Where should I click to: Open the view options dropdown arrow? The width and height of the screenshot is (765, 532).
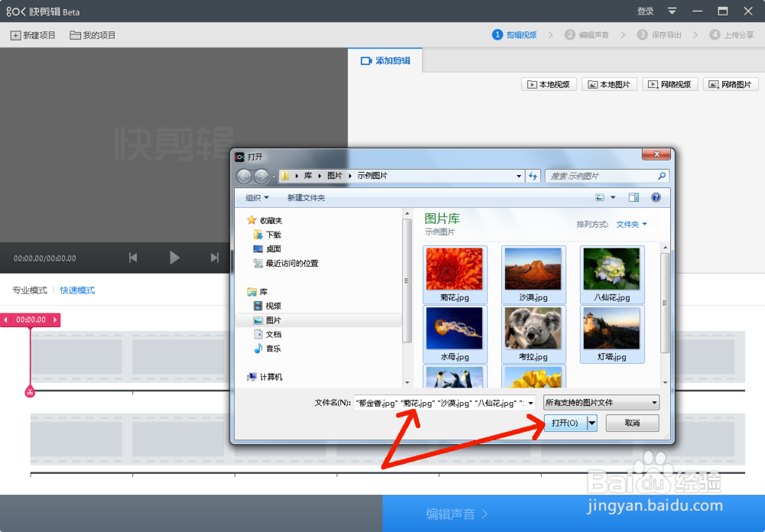coord(613,197)
